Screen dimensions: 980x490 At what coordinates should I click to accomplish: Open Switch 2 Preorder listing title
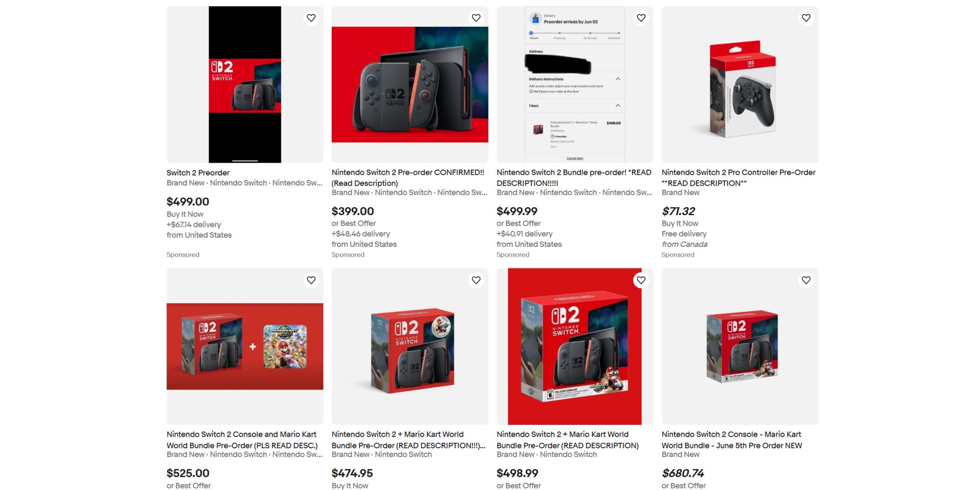tap(198, 172)
